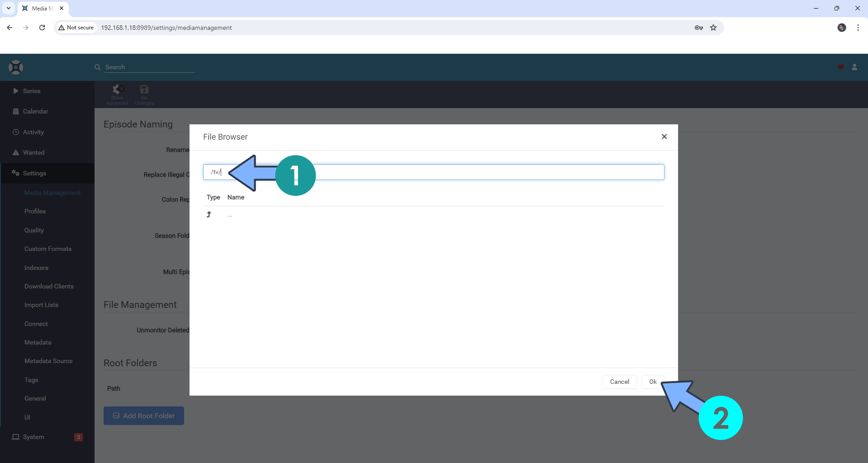This screenshot has width=868, height=463.
Task: Select the Series play icon in sidebar
Action: pos(16,90)
